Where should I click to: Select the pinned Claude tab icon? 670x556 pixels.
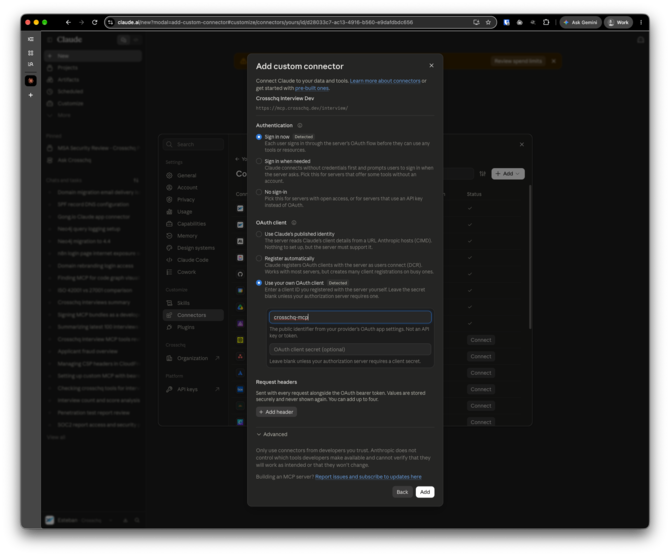point(31,80)
